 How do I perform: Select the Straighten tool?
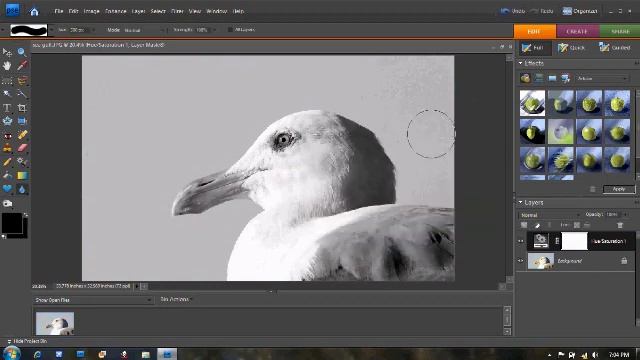[22, 121]
